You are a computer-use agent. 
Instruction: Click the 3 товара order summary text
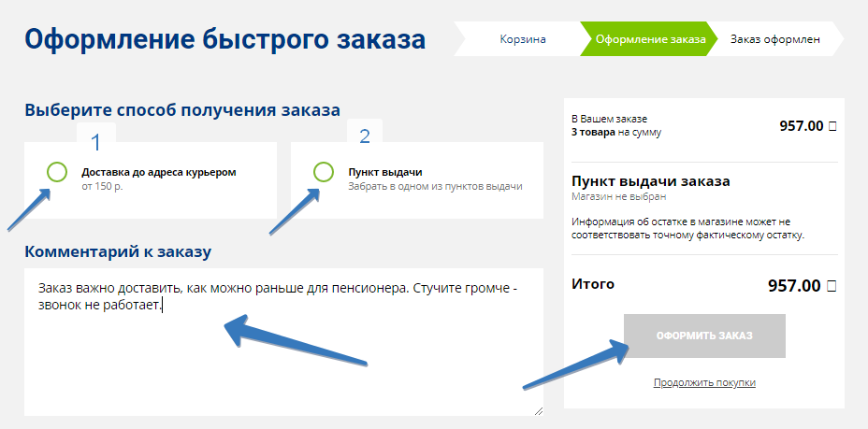click(x=591, y=132)
